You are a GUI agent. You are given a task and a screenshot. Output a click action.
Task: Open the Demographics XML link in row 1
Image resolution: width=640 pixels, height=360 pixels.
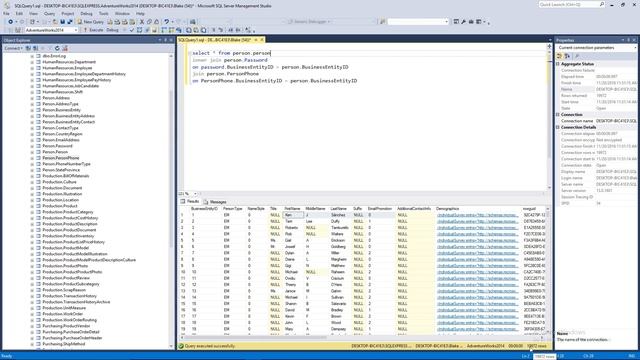coord(478,215)
